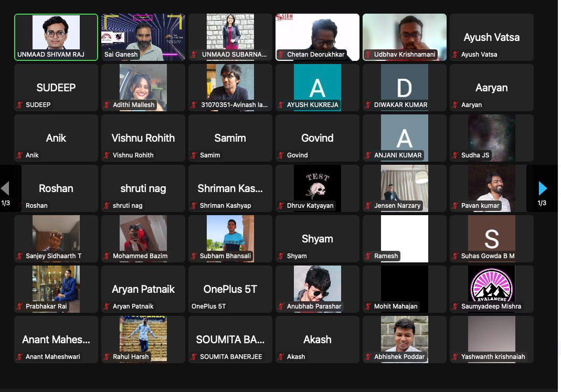Image resolution: width=561 pixels, height=392 pixels.
Task: Open 31070351-Avinash participant tile
Action: click(230, 88)
